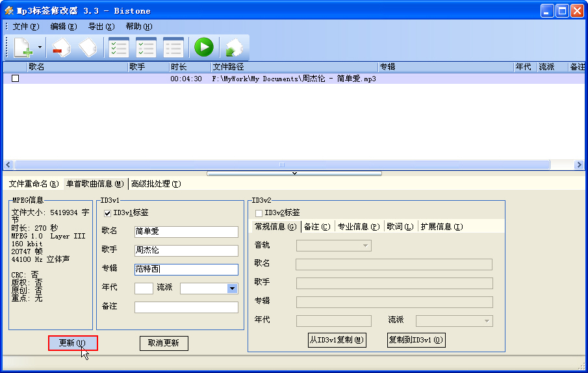Expand the ID3v1 genre dropdown

coord(232,289)
